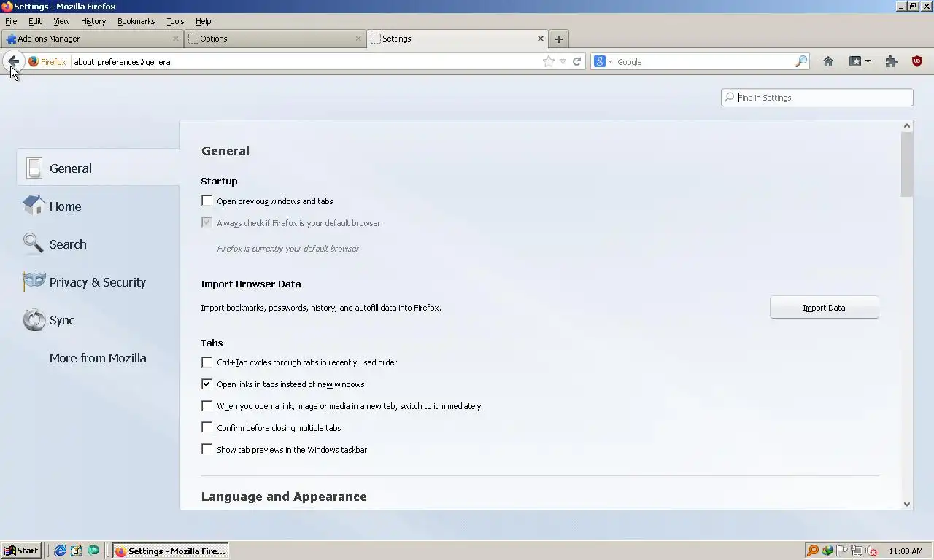Enable Open previous windows and tabs
934x560 pixels.
coord(207,201)
